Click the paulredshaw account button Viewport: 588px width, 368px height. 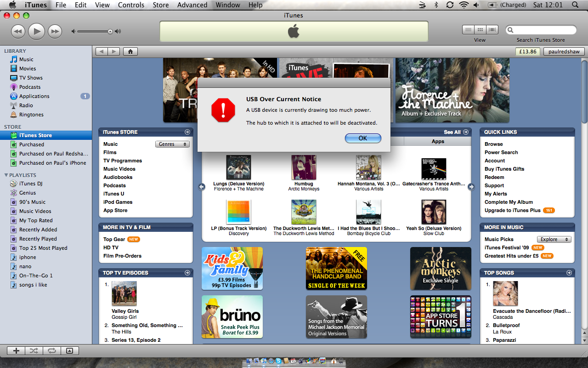(x=564, y=52)
